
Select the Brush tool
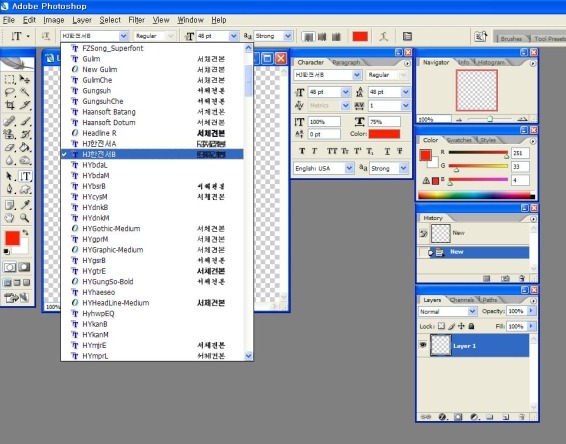pyautogui.click(x=25, y=121)
